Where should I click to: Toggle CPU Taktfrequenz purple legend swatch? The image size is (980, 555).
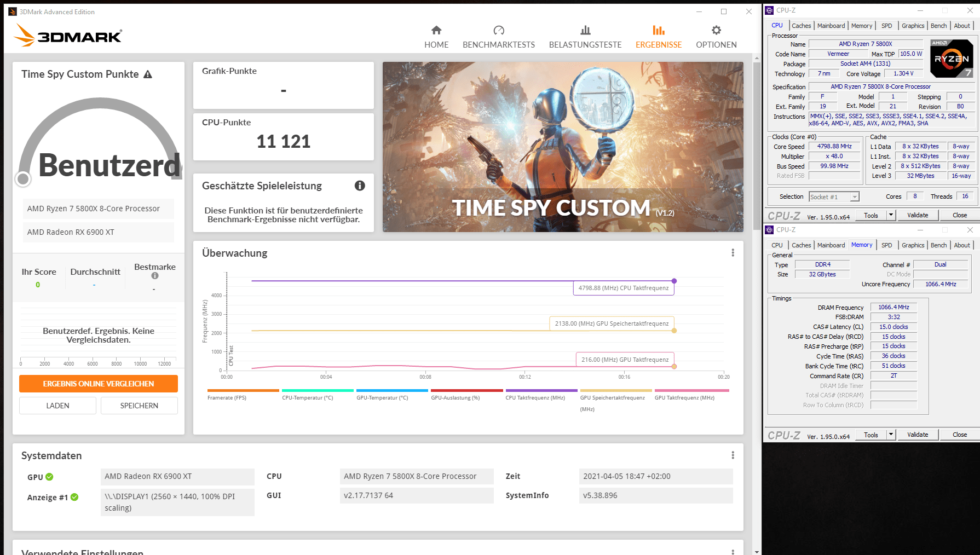click(x=541, y=390)
